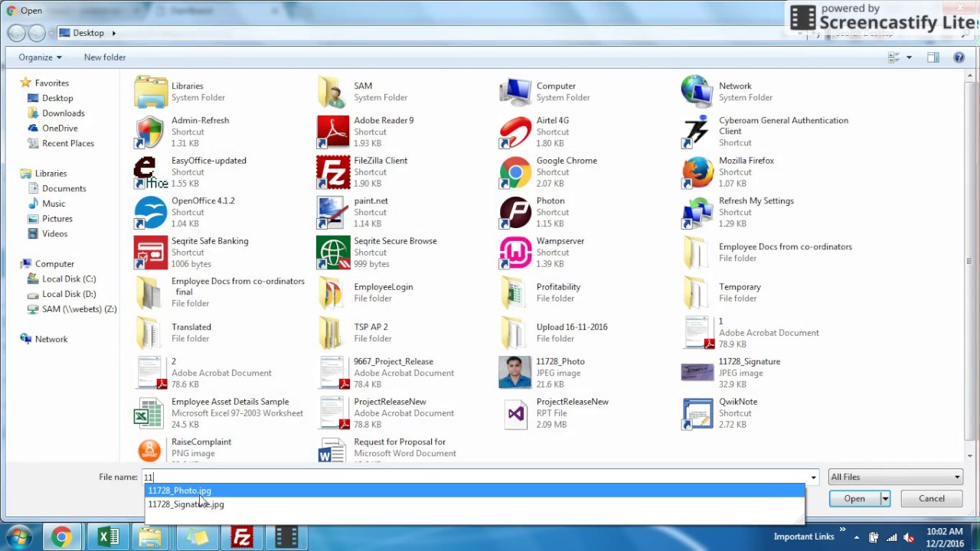Choose 11728_Signature.jpg from the autocomplete list

(x=475, y=504)
